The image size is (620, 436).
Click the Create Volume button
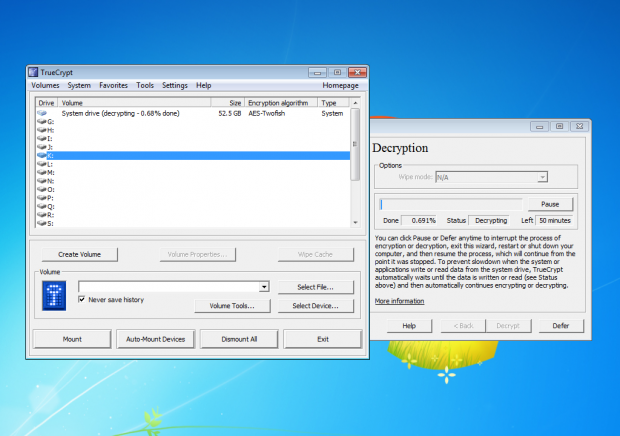click(79, 255)
